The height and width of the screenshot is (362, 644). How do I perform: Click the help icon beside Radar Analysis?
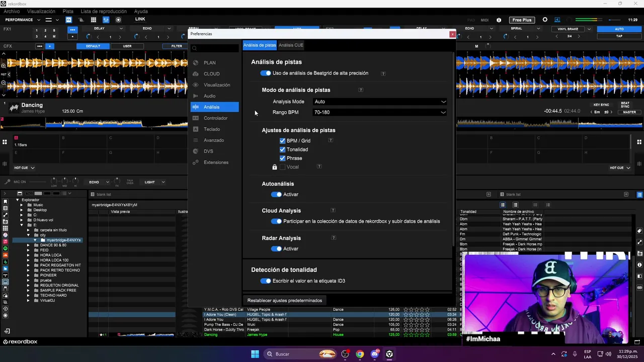point(334,238)
